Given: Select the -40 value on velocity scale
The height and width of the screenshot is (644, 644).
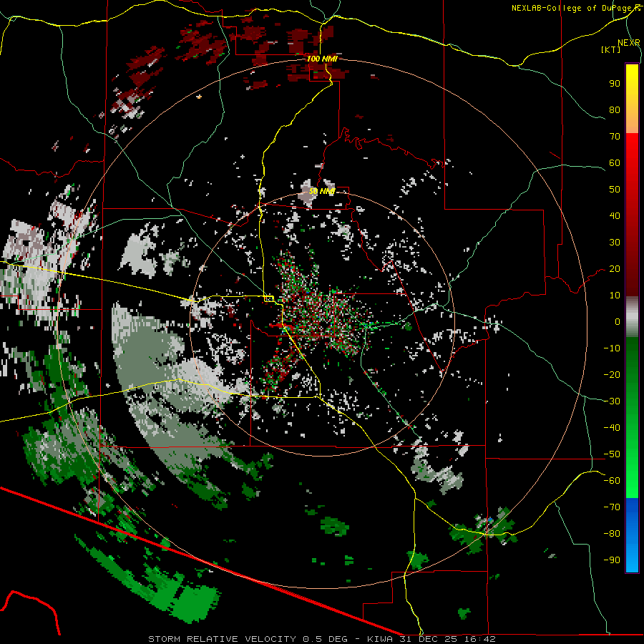Looking at the screenshot, I should (x=612, y=428).
